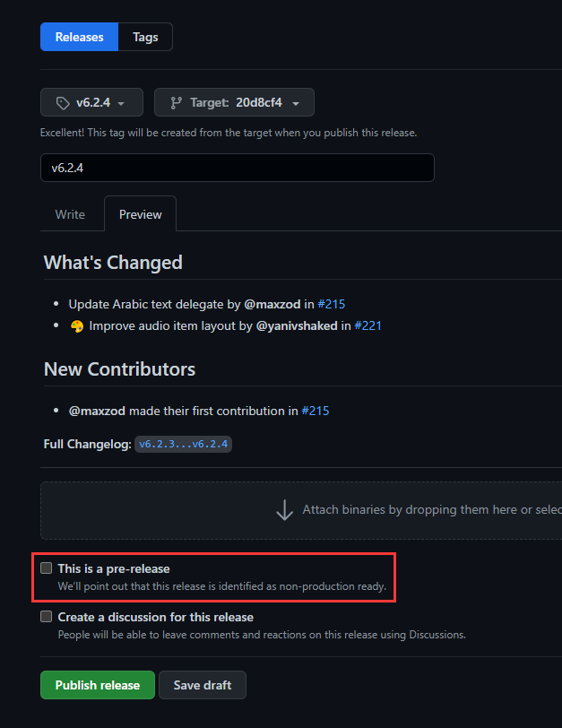The width and height of the screenshot is (562, 728).
Task: Open the v6.2.4 tag dropdown
Action: [x=91, y=102]
